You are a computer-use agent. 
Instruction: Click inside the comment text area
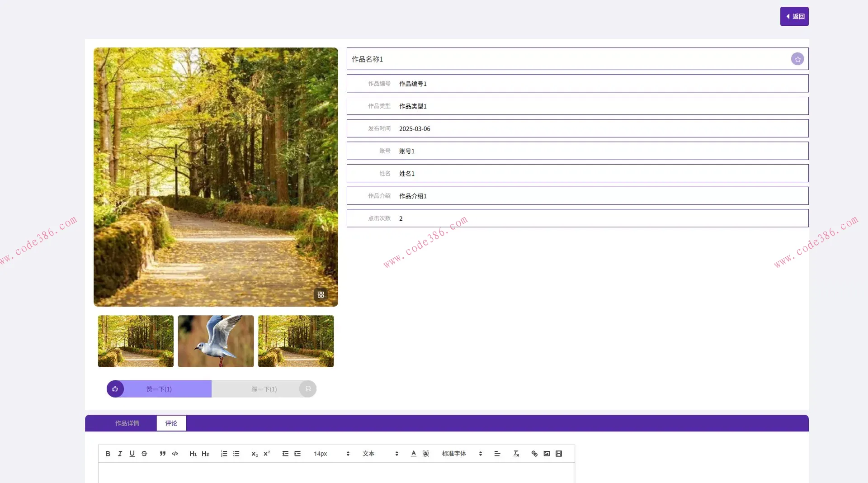pyautogui.click(x=336, y=473)
